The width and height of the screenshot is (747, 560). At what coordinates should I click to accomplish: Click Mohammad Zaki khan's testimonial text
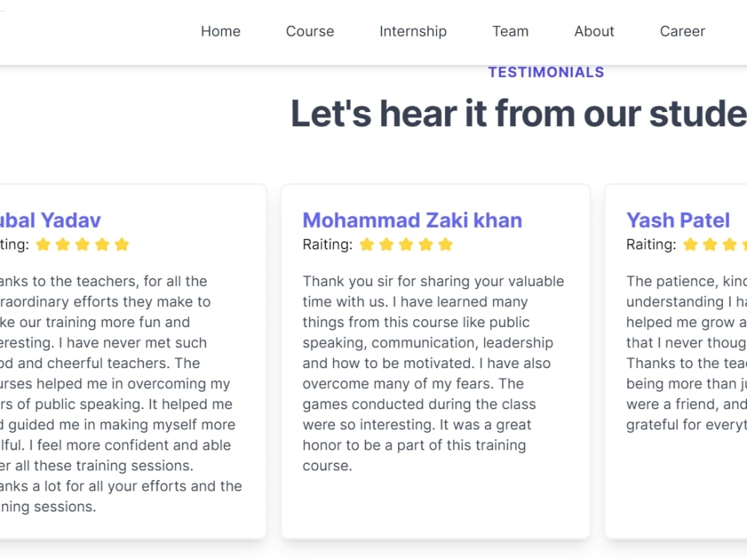click(430, 373)
